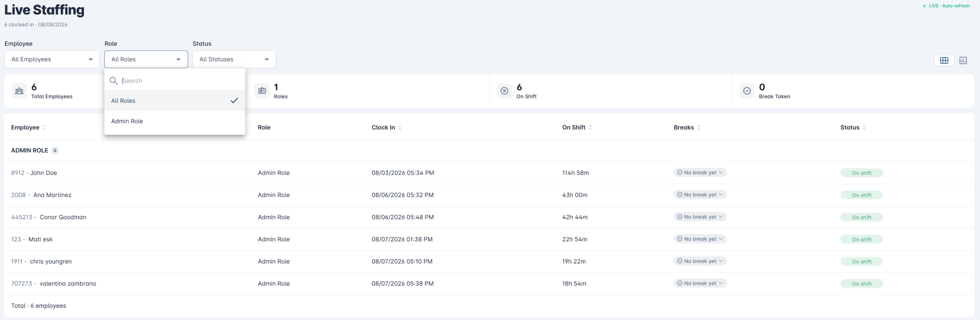Click Conor Goodman's On shift status badge
The height and width of the screenshot is (320, 980).
[861, 217]
